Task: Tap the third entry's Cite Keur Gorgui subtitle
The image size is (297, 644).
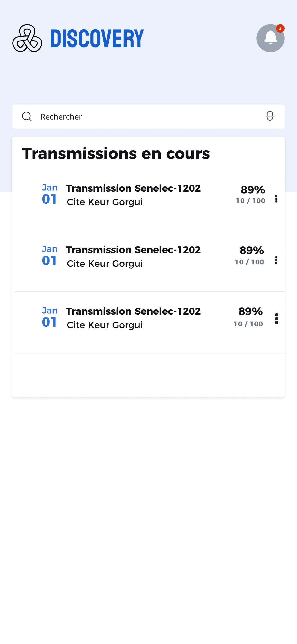Action: (105, 325)
